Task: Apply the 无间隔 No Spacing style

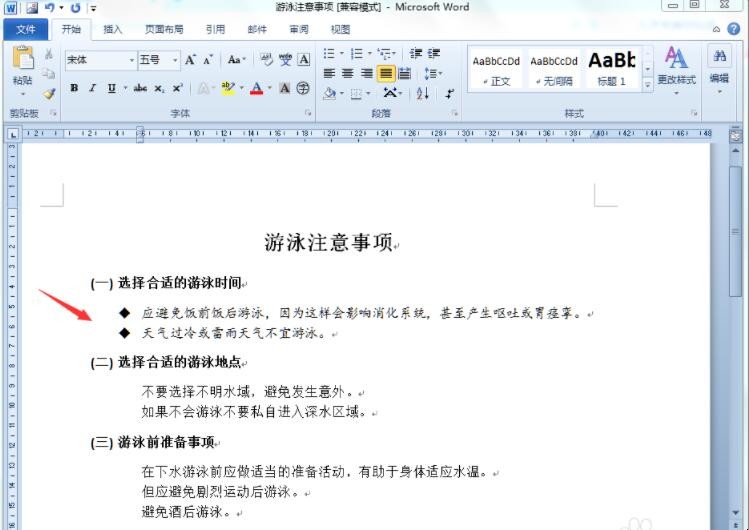Action: tap(554, 70)
